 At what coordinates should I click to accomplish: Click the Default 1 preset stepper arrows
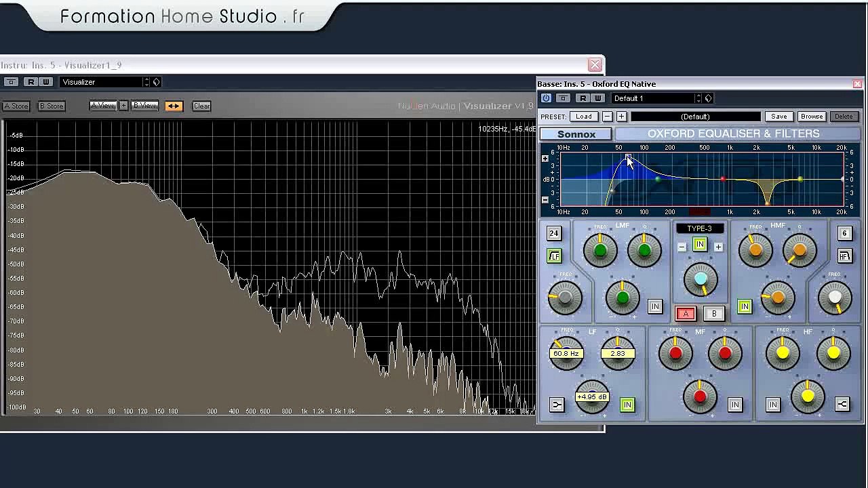(x=698, y=98)
